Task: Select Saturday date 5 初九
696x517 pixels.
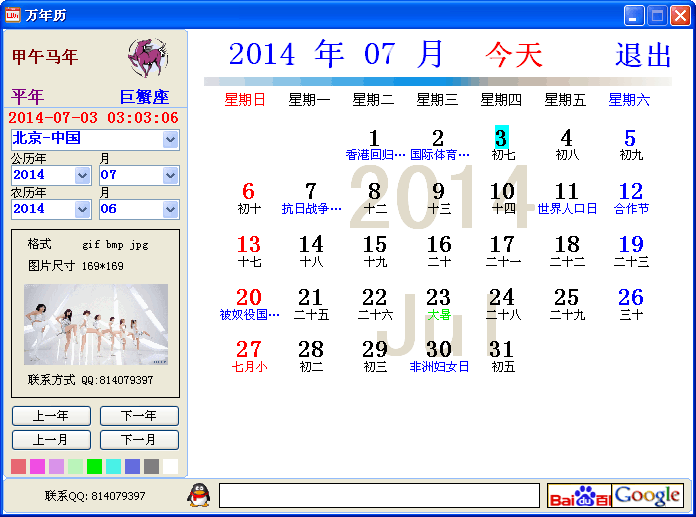Action: 631,144
